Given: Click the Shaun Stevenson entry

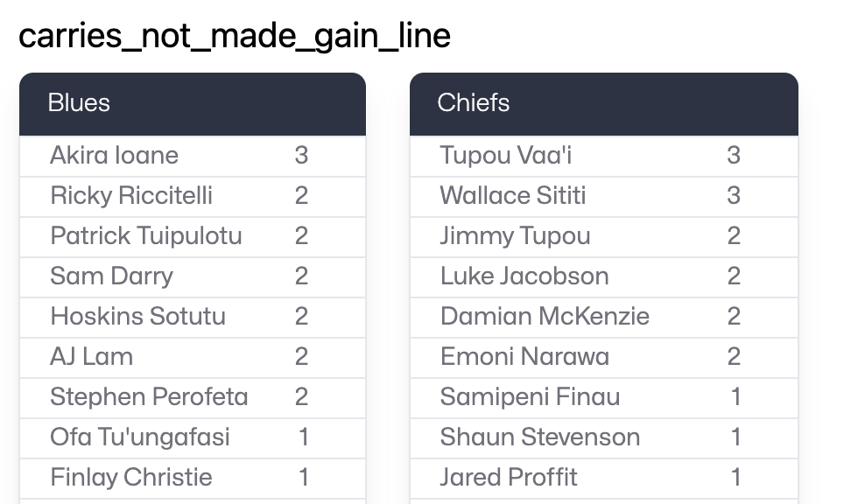Looking at the screenshot, I should coord(603,437).
